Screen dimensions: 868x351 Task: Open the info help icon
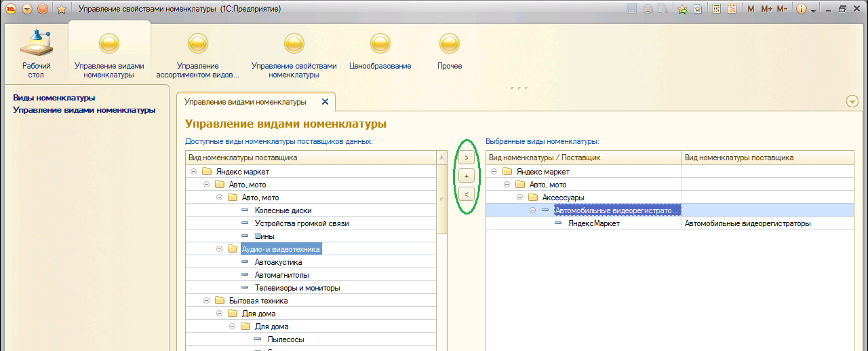(801, 9)
